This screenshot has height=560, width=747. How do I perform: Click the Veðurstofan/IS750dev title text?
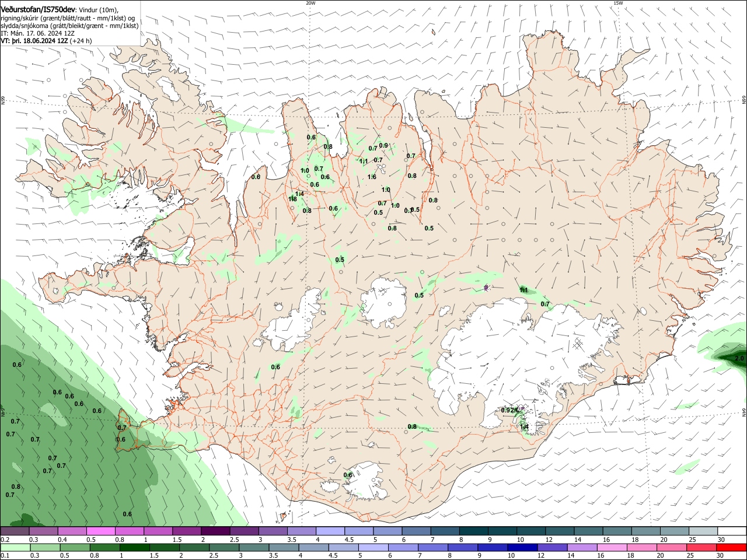pyautogui.click(x=38, y=9)
